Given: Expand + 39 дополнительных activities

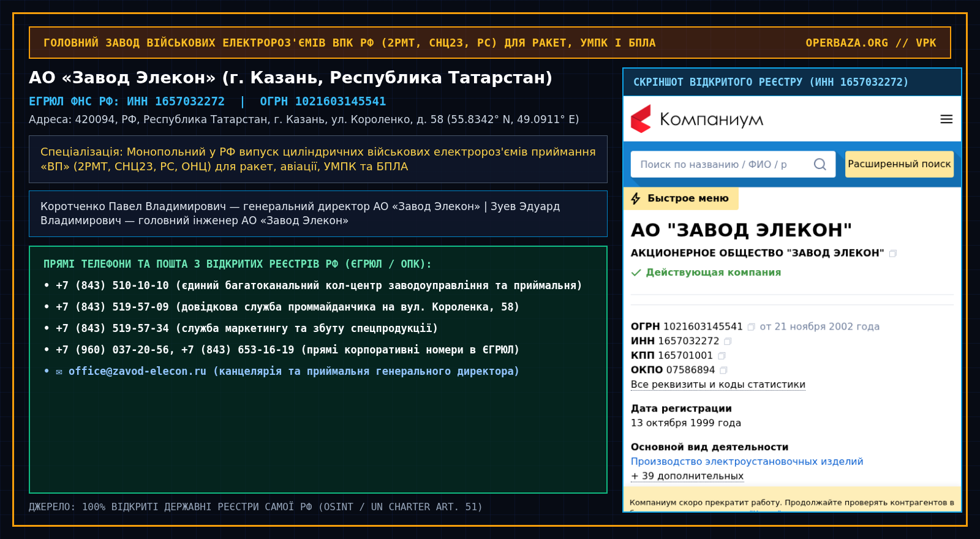Looking at the screenshot, I should (x=687, y=476).
